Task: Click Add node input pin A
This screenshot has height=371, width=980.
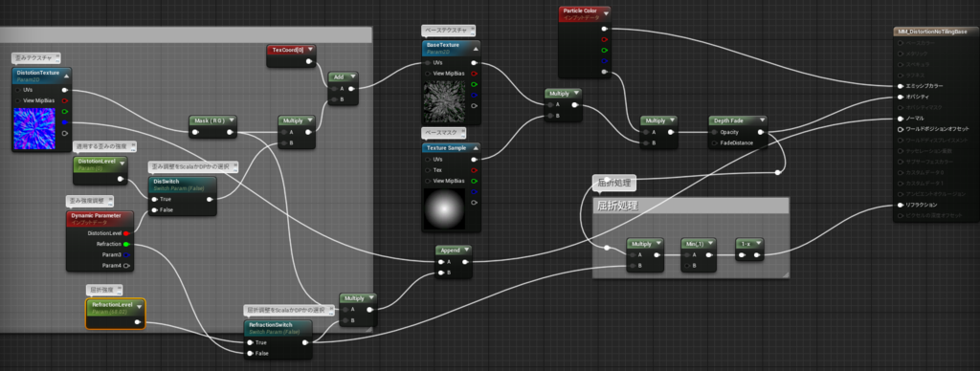Action: (334, 89)
